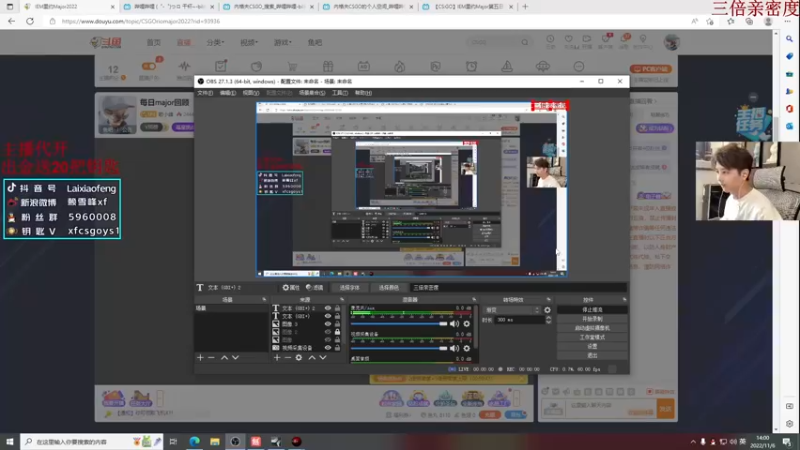Lock the 视频采集设备 source
The image size is (800, 450).
[x=337, y=347]
